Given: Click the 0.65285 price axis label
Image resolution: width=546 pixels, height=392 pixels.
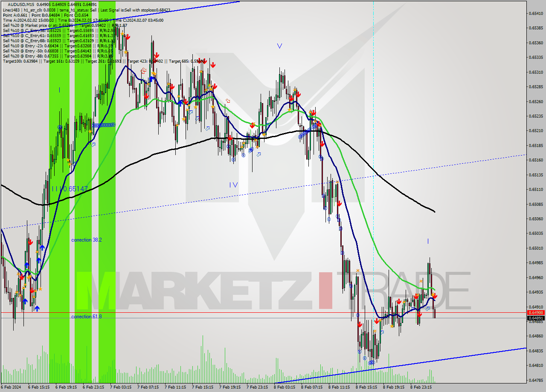Looking at the screenshot, I should click(x=536, y=86).
